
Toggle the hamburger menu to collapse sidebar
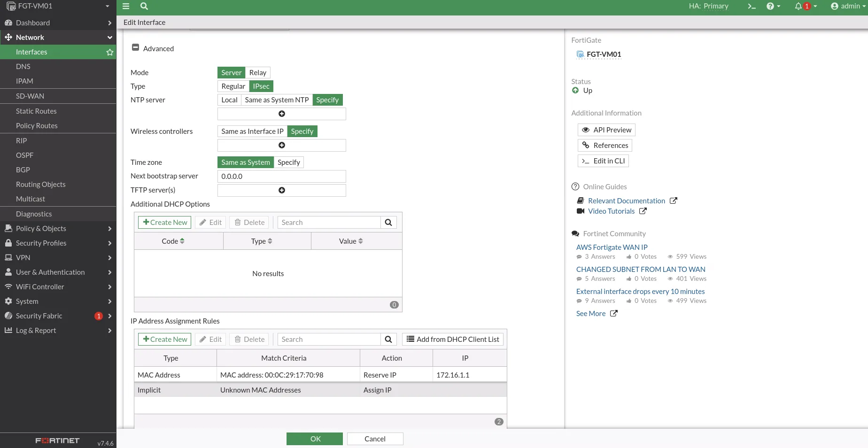[126, 6]
